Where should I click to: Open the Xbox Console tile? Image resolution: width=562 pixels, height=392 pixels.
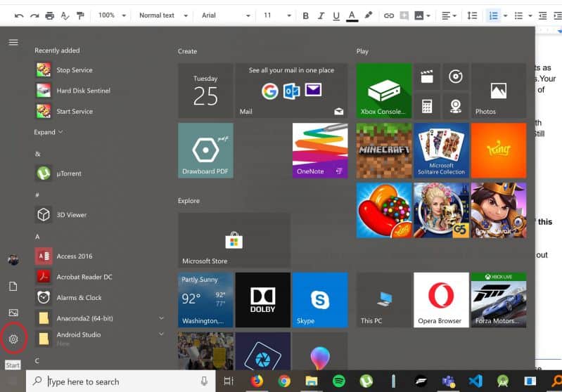[x=384, y=91]
